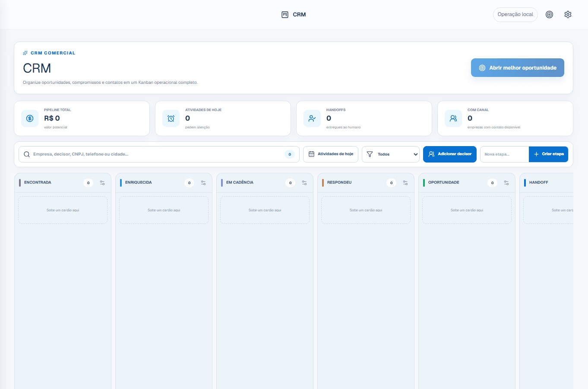Open EM CADÊNCIA column settings icon
The image size is (588, 389).
[304, 183]
